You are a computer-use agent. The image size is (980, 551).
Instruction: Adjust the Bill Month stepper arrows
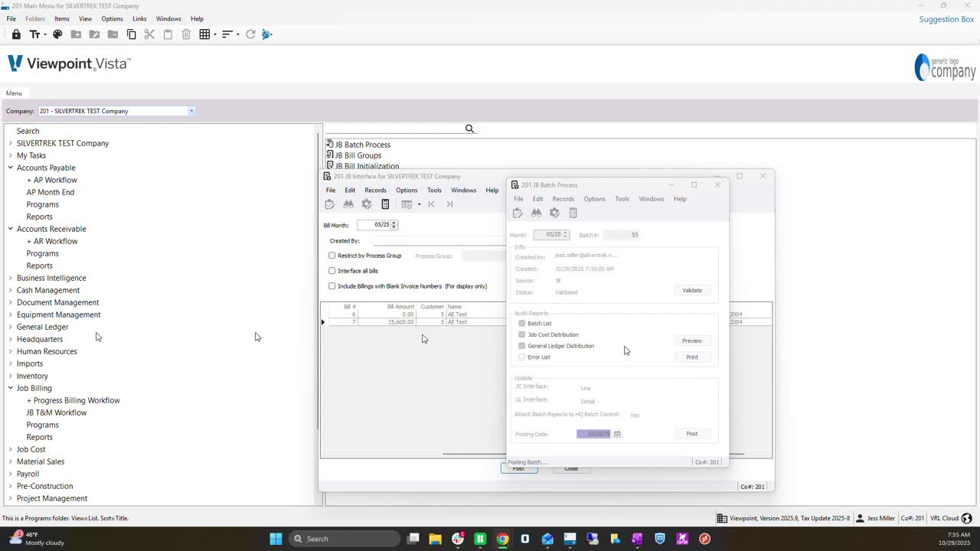pos(394,225)
